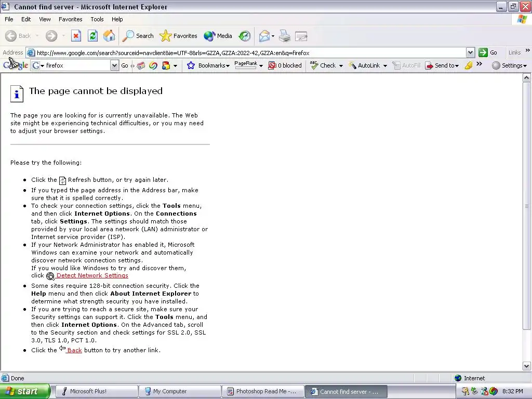Screen dimensions: 532x399
Task: Click the Google toolbar logo
Action: 16,65
